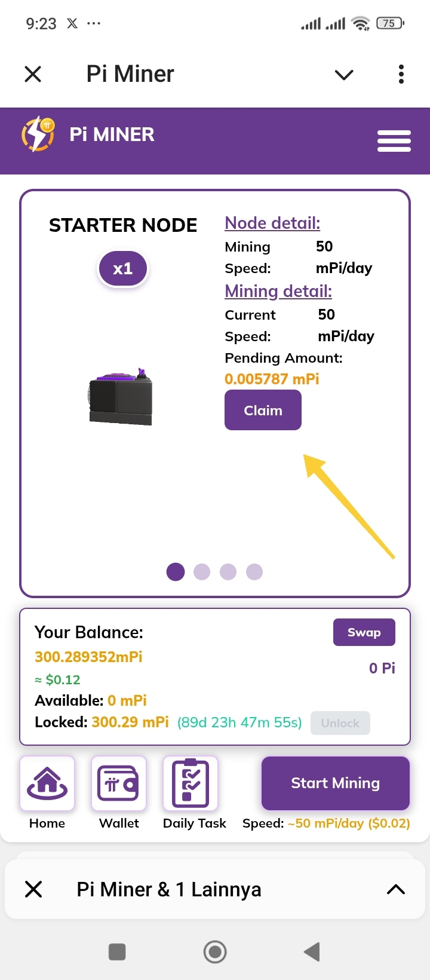Screen dimensions: 430x980
Task: Tap the X app icon in status bar
Action: point(72,23)
